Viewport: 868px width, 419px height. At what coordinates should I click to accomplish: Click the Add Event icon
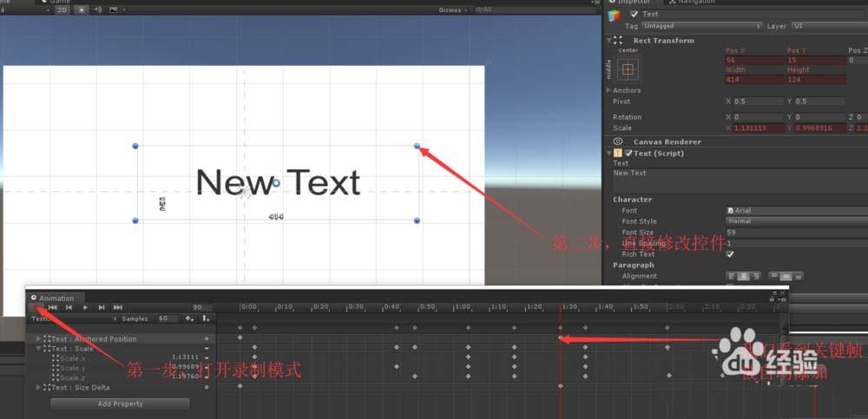coord(206,319)
